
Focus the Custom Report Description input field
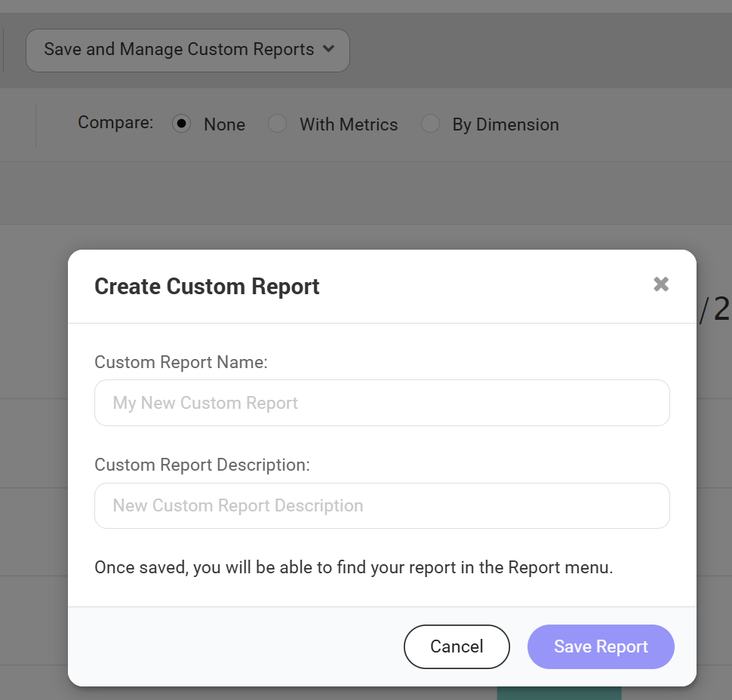(382, 505)
